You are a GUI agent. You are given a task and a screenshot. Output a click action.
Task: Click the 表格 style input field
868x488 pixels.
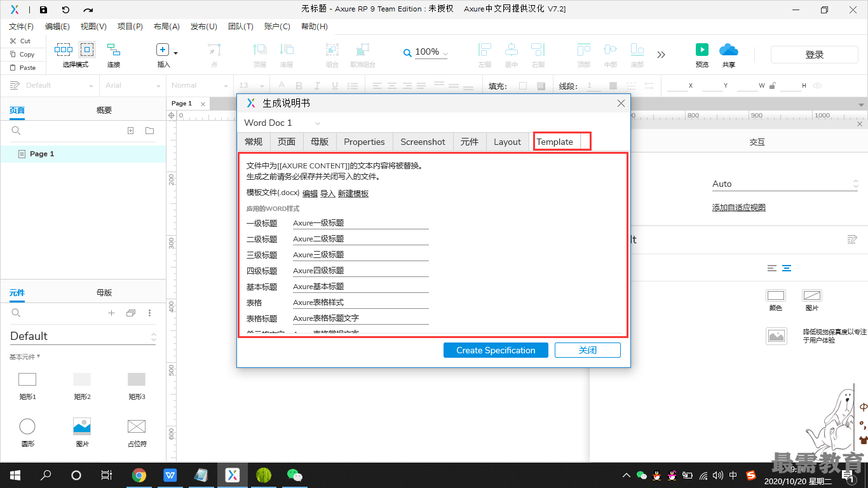click(361, 302)
